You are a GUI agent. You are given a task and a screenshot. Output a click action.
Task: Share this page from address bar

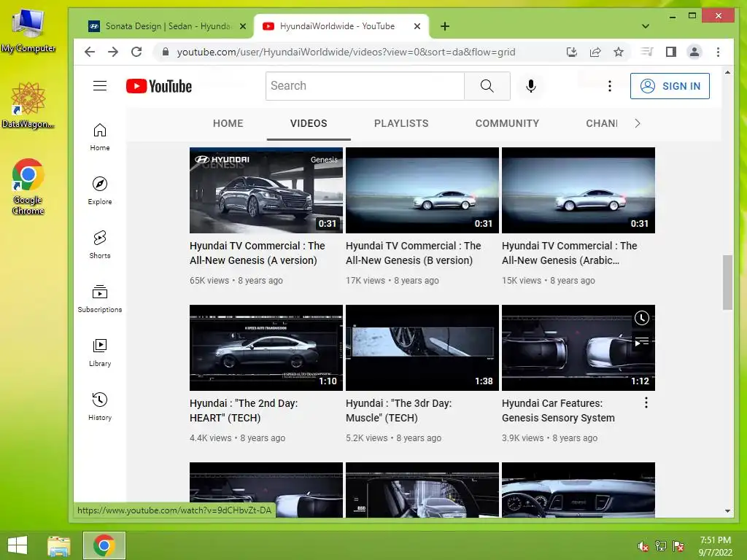pos(595,52)
